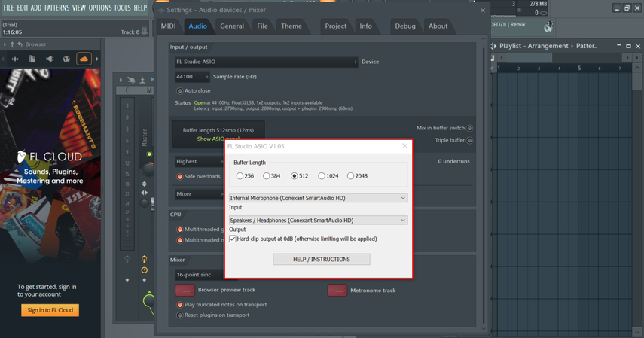Select the files icon in Browser toolbar
The height and width of the screenshot is (338, 644).
[x=32, y=59]
